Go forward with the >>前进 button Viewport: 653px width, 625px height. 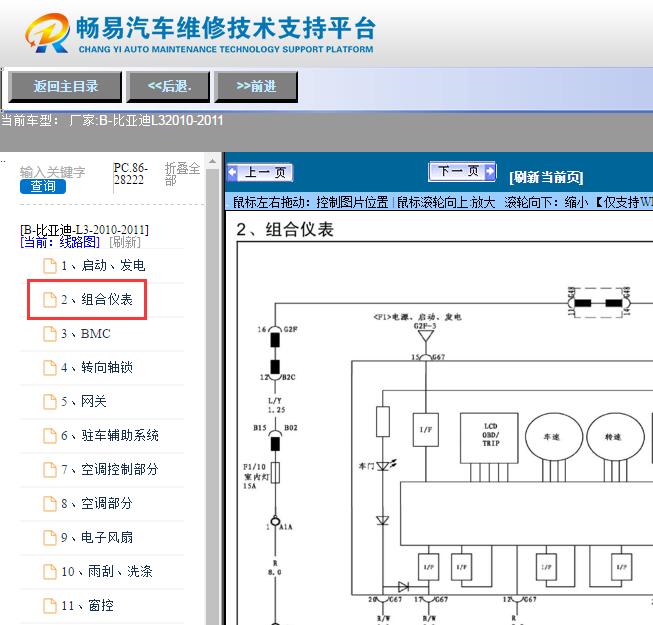tap(256, 87)
